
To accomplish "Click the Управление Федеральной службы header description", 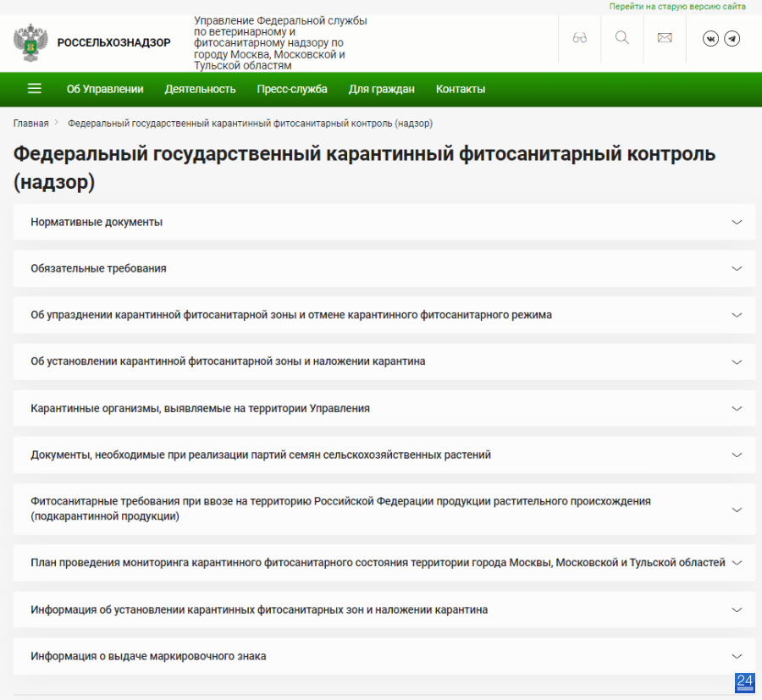I will click(x=280, y=43).
